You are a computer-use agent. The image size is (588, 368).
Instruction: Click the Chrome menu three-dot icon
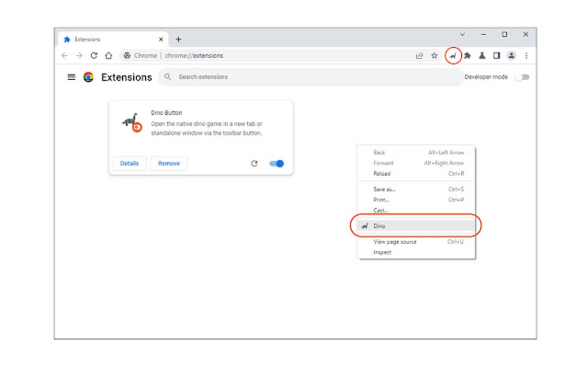tap(526, 55)
